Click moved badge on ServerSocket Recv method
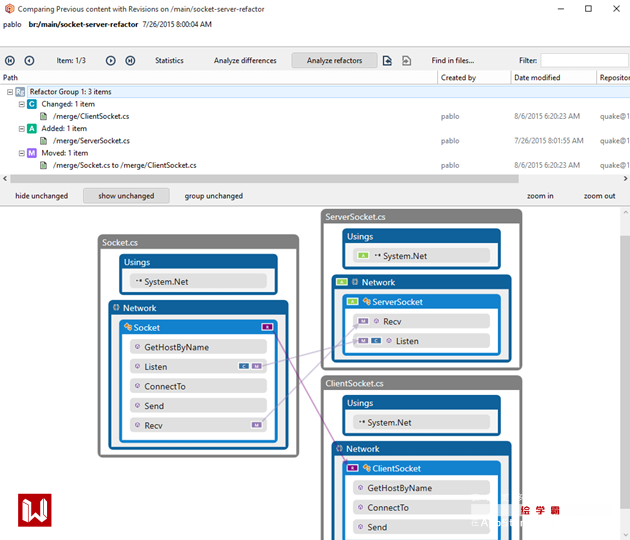 coord(363,321)
